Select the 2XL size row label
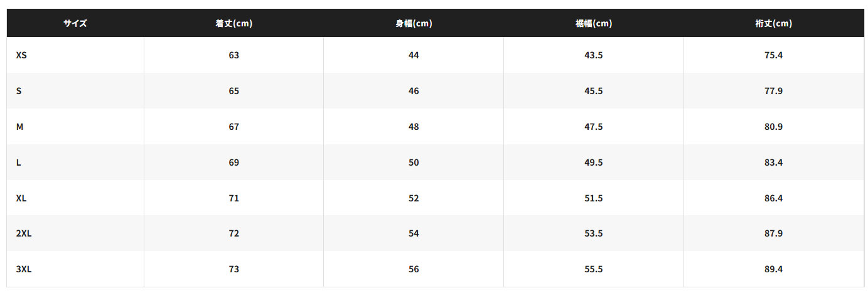Viewport: 868px width, 293px height. (24, 233)
